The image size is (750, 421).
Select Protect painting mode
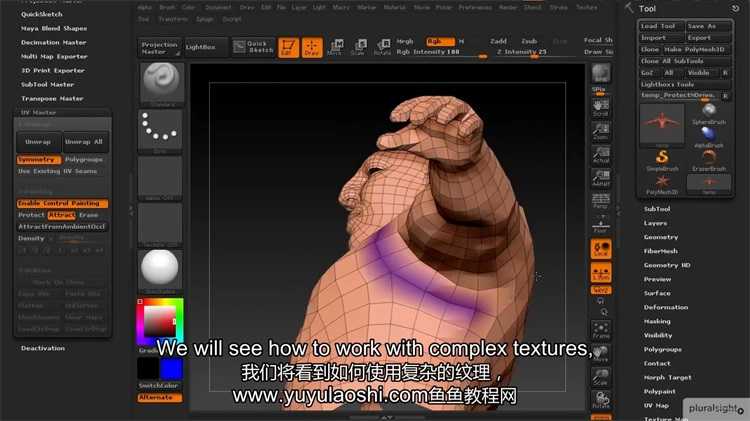[32, 215]
